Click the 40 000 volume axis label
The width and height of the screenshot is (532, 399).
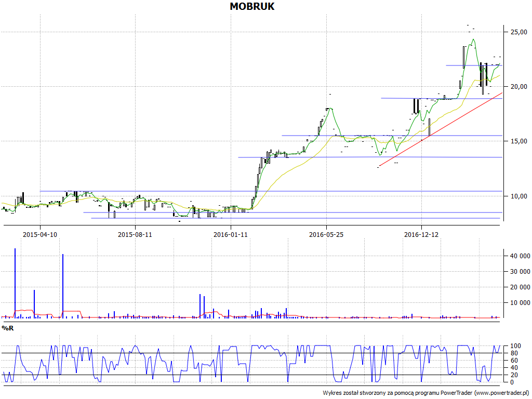coord(520,256)
